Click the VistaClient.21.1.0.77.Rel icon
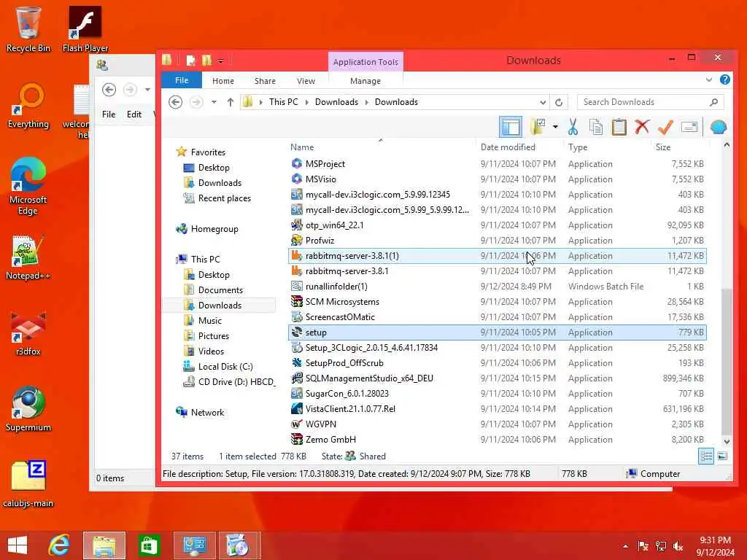This screenshot has width=747, height=560. coord(297,408)
